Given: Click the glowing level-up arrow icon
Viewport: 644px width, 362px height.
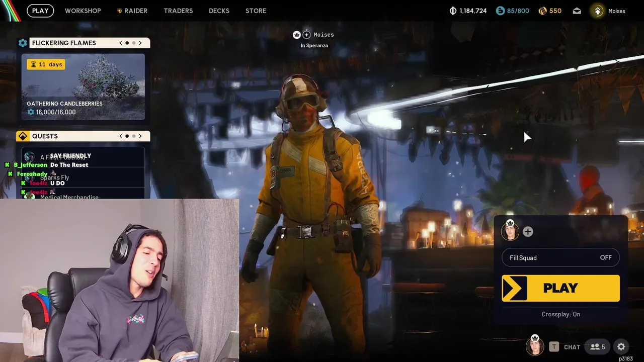Looking at the screenshot, I should 598,11.
